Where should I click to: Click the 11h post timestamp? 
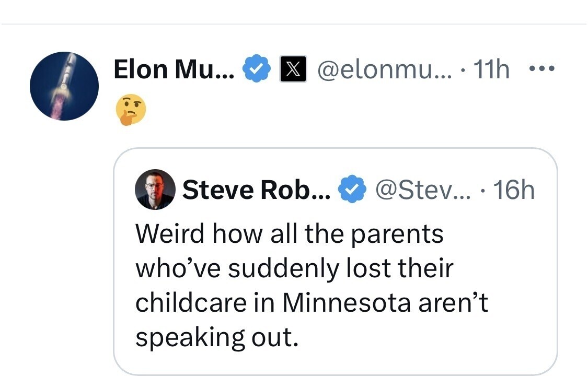pos(491,69)
